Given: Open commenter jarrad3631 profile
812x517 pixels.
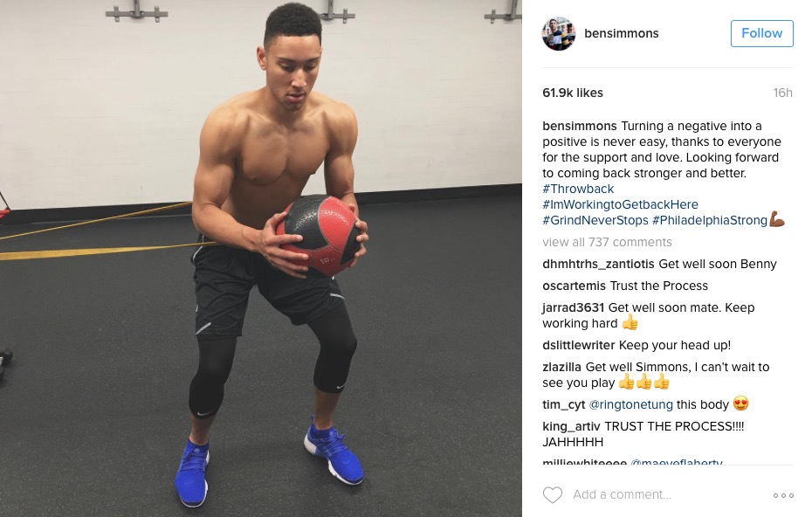Looking at the screenshot, I should click(x=574, y=307).
